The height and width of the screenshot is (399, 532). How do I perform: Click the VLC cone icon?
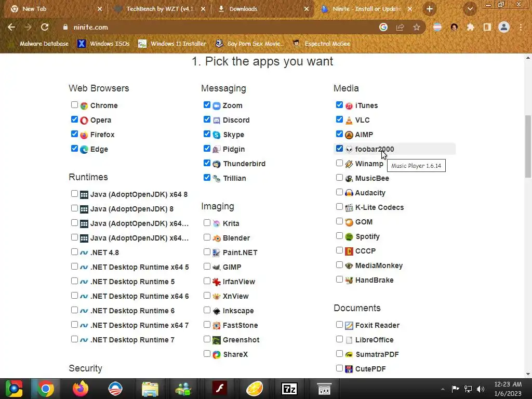[x=349, y=121]
